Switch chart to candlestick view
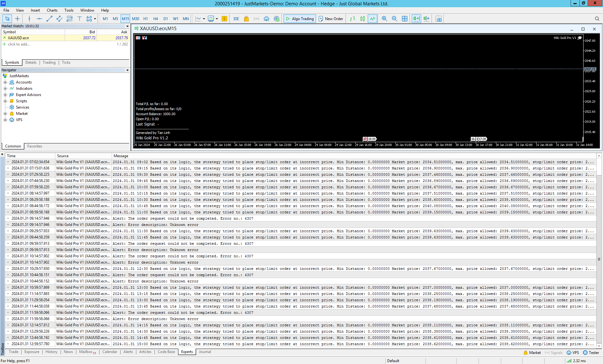The image size is (603, 364). point(362,19)
